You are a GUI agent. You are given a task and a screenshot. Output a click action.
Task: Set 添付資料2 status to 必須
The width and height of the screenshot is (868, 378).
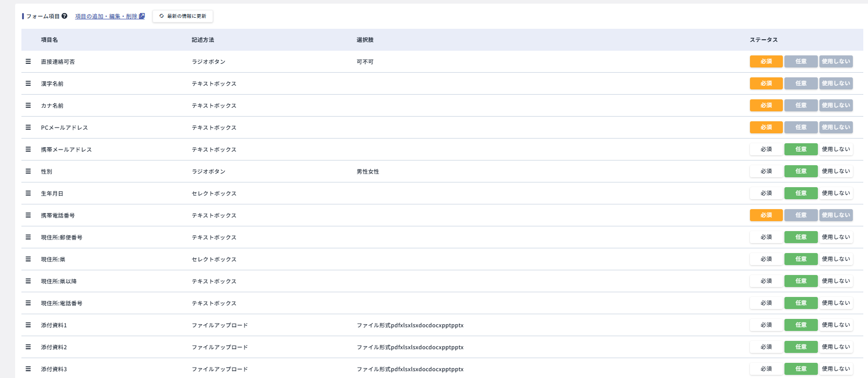tap(766, 347)
